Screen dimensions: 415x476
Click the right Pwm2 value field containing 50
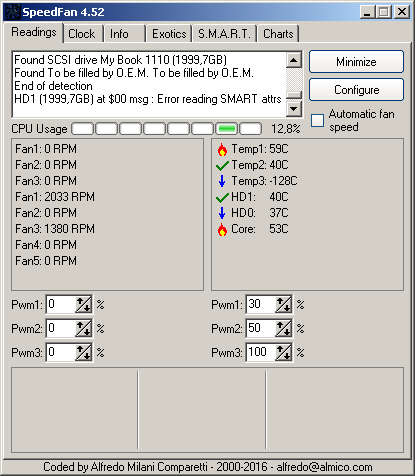pyautogui.click(x=261, y=328)
